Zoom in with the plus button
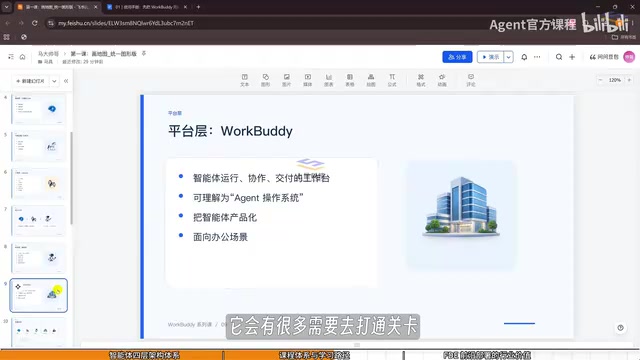This screenshot has width=640, height=360. (629, 80)
